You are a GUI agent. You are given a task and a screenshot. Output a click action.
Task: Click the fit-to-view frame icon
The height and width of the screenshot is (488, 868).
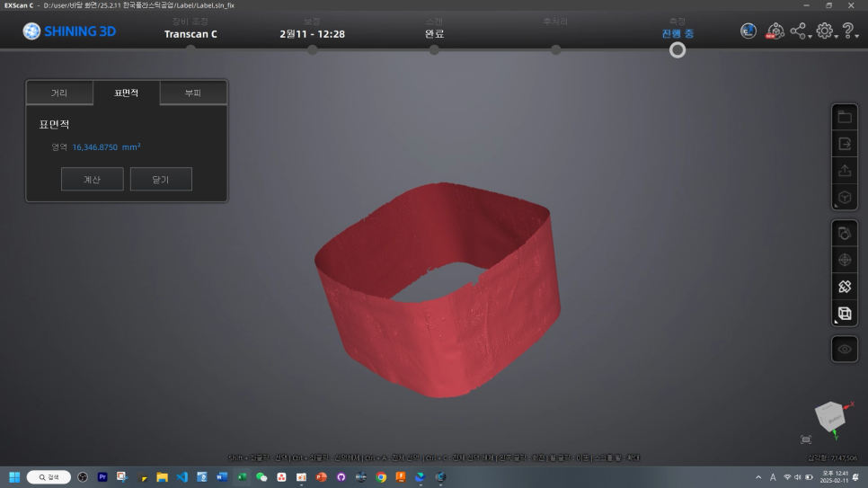[806, 439]
